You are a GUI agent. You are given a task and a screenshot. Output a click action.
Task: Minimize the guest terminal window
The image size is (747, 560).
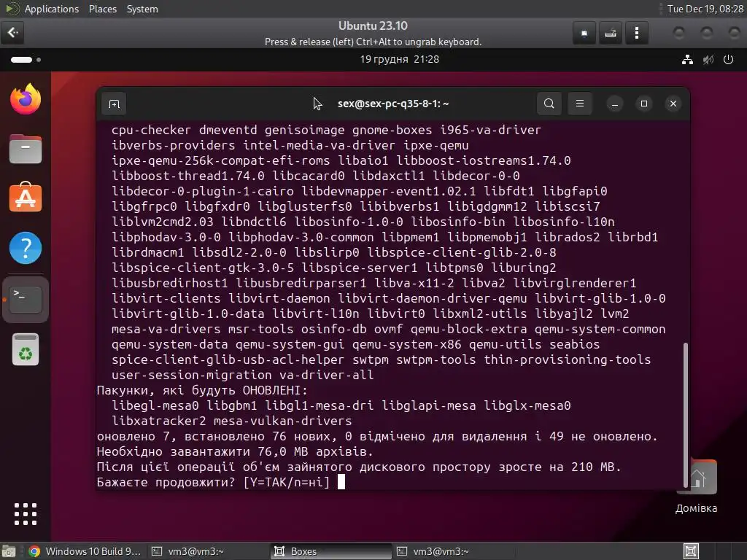(614, 104)
